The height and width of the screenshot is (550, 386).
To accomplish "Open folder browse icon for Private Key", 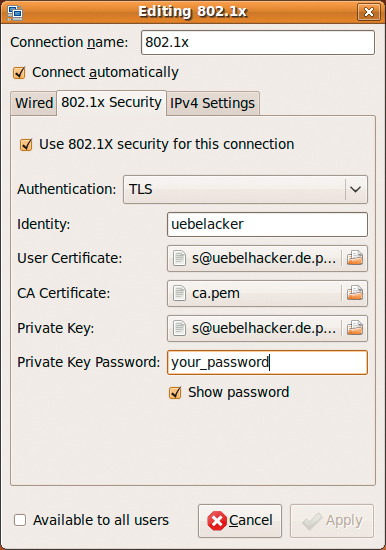I will pyautogui.click(x=355, y=328).
